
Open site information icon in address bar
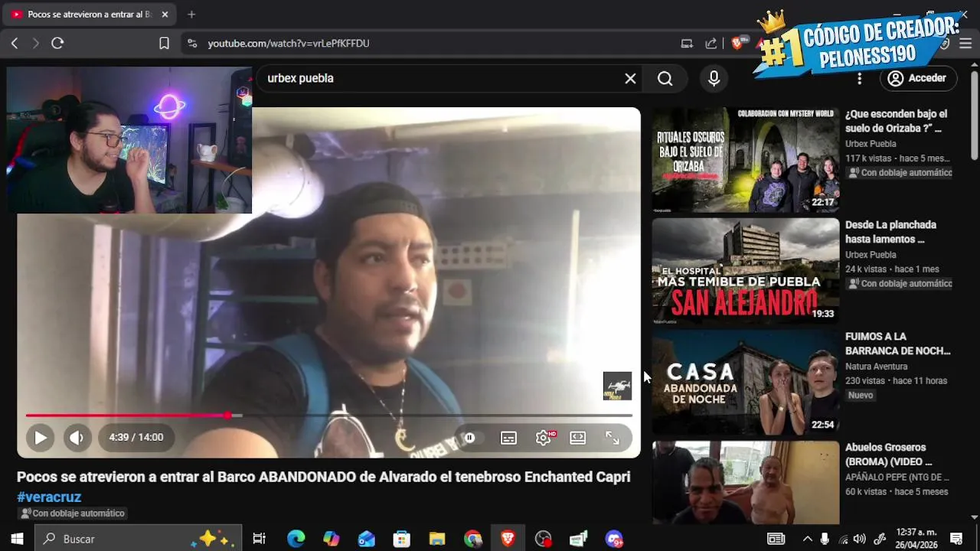pyautogui.click(x=192, y=44)
